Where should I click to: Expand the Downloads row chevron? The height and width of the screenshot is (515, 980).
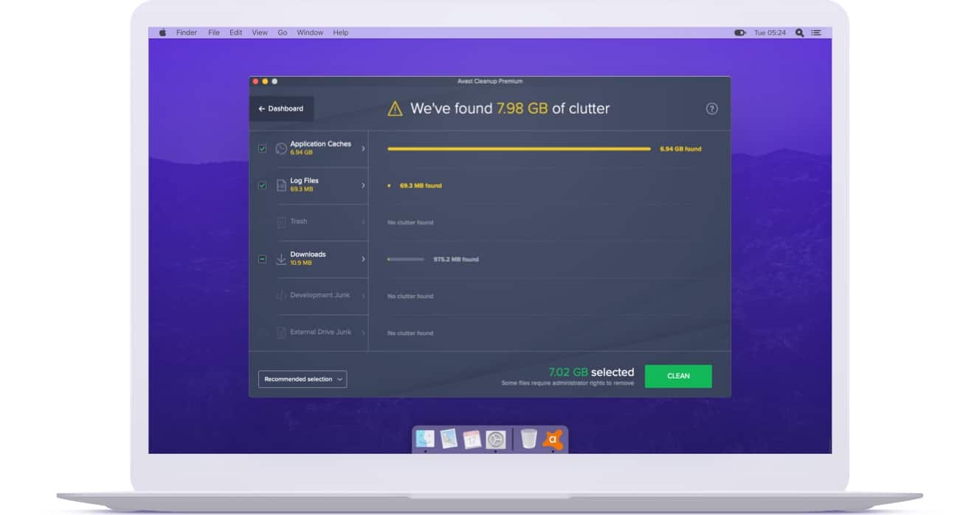click(363, 259)
